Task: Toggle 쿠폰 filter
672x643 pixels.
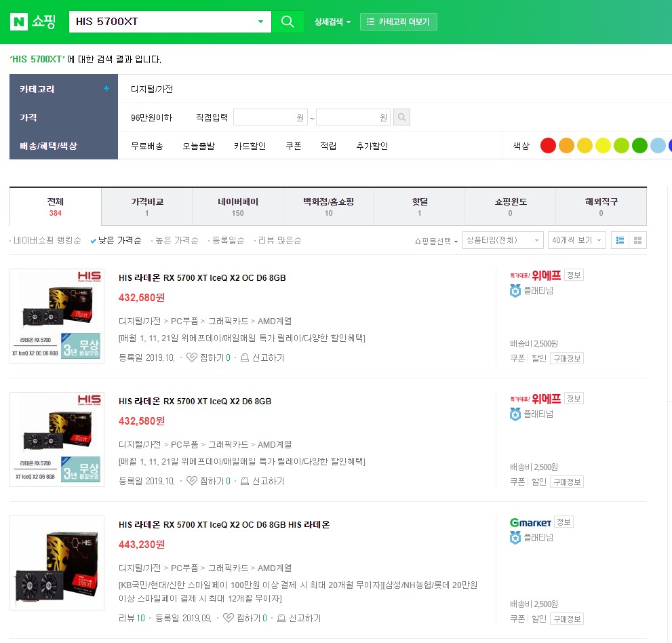Action: click(x=294, y=146)
